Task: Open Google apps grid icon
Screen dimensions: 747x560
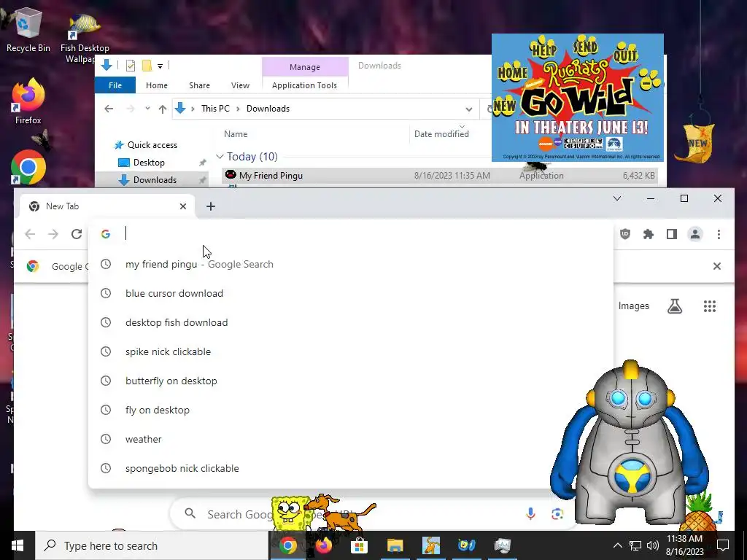Action: point(709,306)
